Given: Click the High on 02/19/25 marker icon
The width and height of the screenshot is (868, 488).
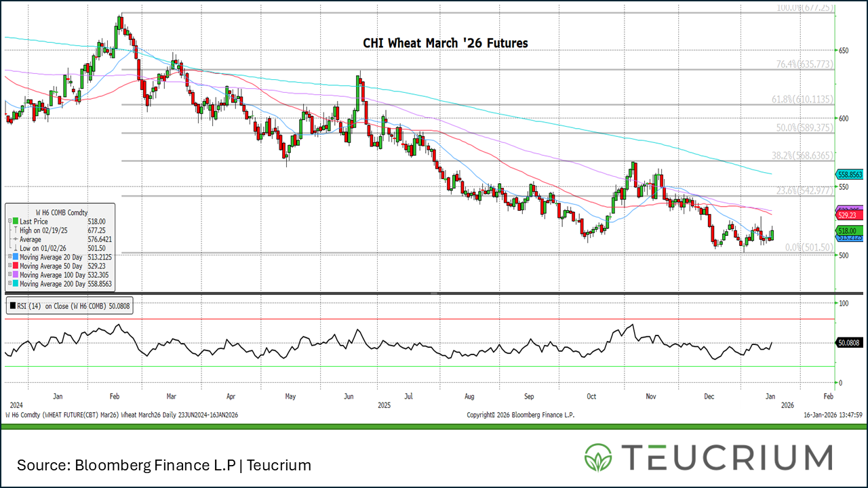Looking at the screenshot, I should click(15, 230).
